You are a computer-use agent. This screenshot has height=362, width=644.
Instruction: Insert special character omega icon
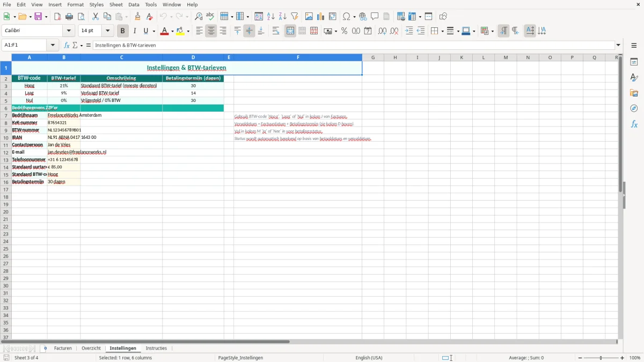point(347,17)
